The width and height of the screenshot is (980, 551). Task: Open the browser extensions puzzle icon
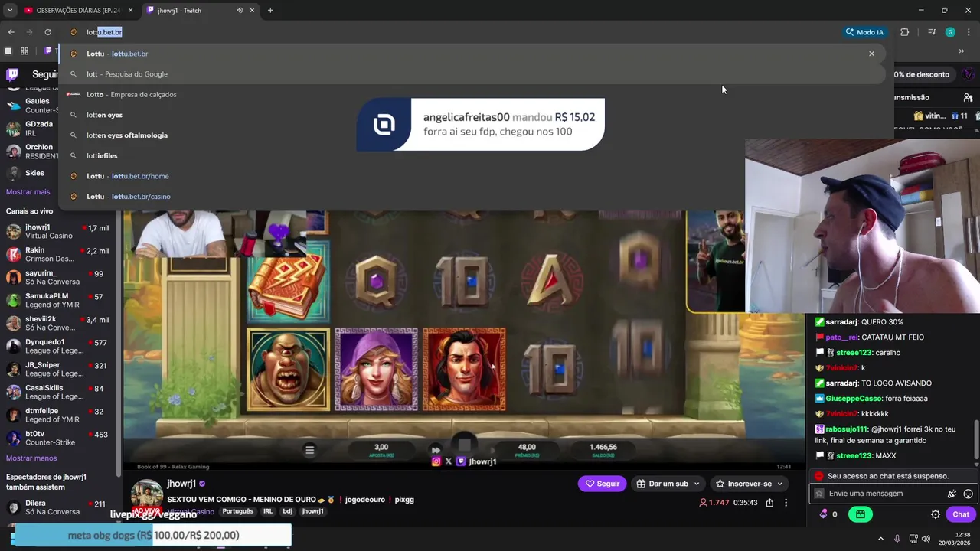[904, 32]
